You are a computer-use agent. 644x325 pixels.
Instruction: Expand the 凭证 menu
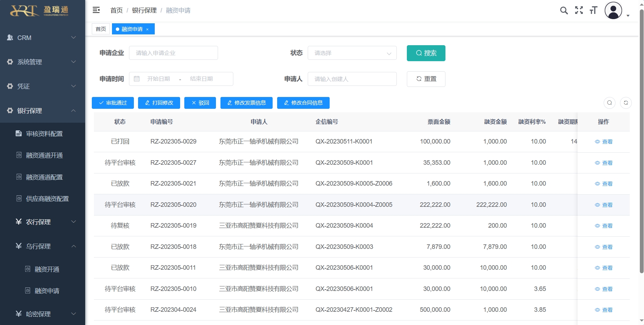point(42,86)
